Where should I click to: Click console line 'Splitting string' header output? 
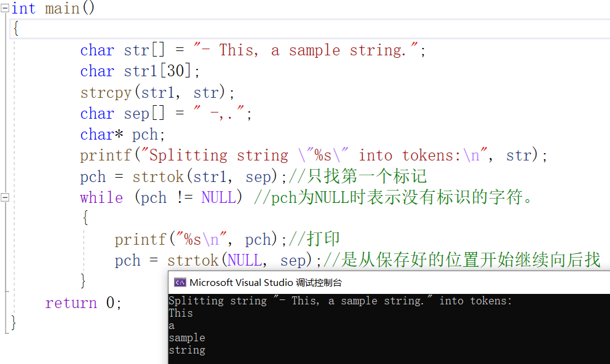point(340,301)
